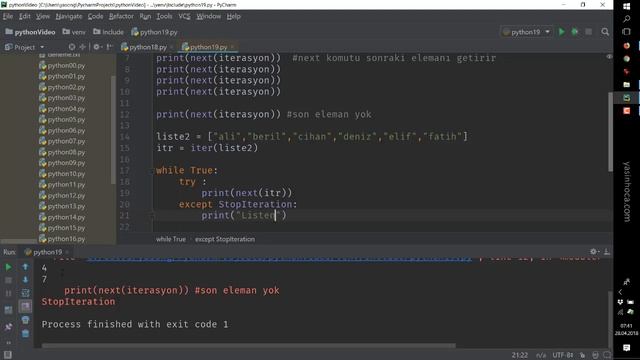Click the toolbar stop button
The image size is (640, 360).
click(588, 32)
